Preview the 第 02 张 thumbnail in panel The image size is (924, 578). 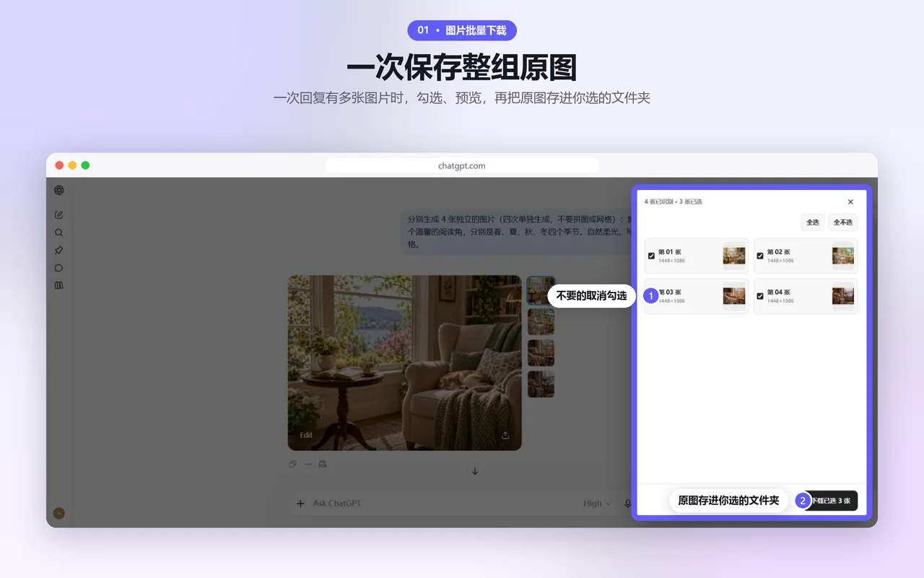843,256
